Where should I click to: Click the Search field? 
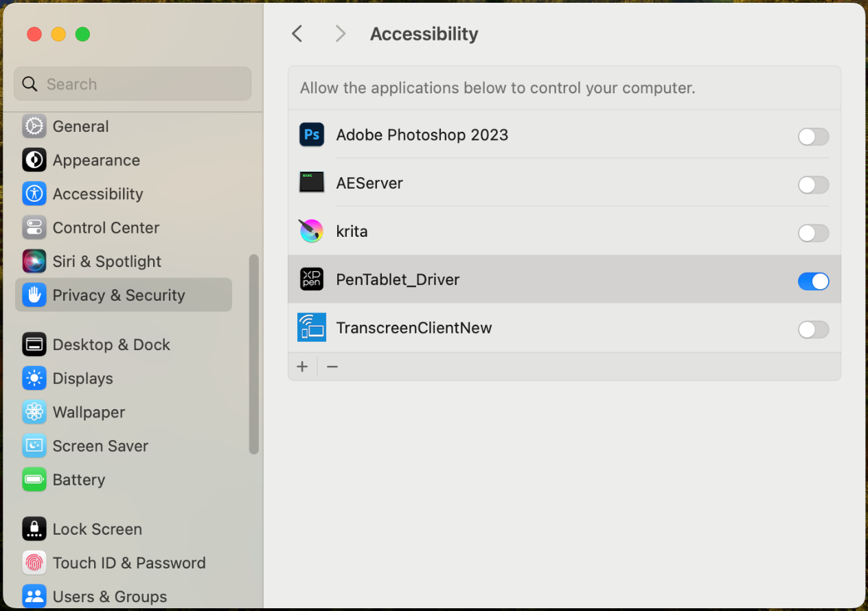[x=133, y=84]
